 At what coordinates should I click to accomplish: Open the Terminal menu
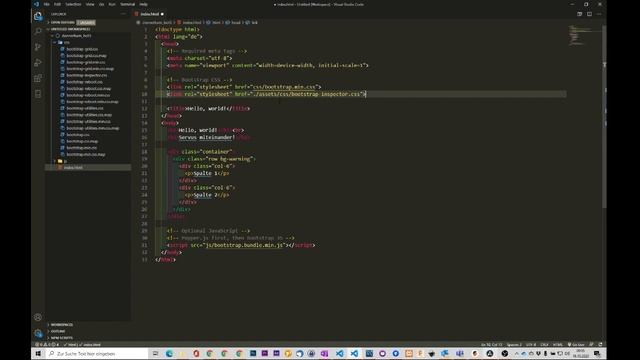[127, 4]
